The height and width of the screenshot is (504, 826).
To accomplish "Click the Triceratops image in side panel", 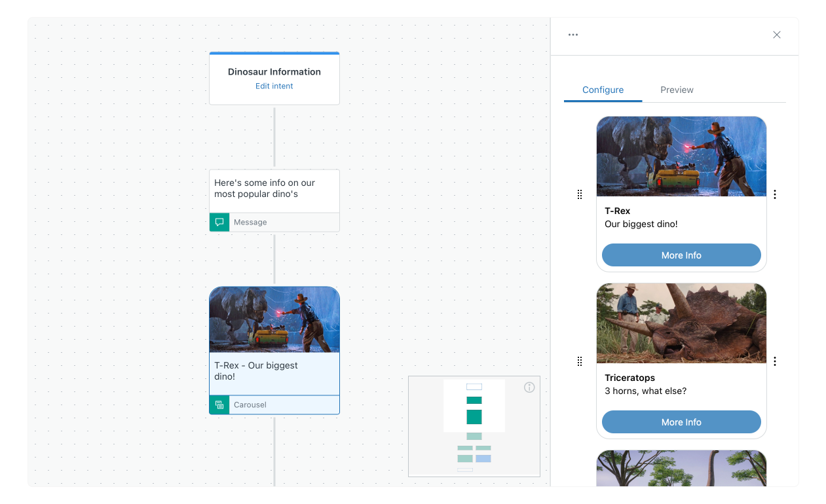I will [x=681, y=323].
